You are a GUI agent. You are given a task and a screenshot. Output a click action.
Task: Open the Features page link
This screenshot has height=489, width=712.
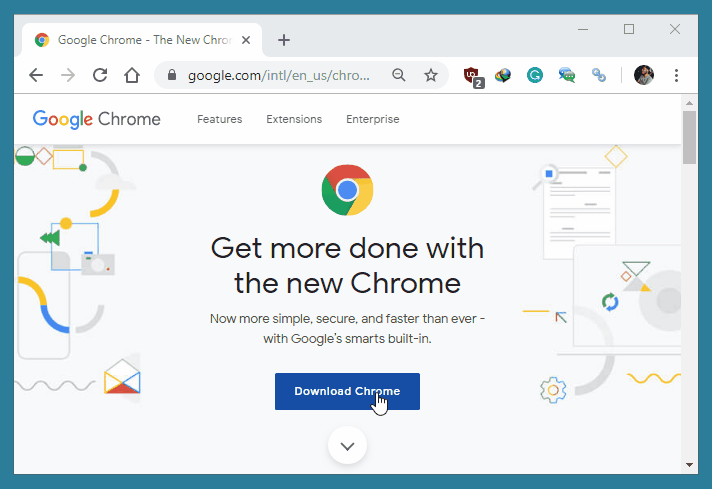click(x=220, y=119)
